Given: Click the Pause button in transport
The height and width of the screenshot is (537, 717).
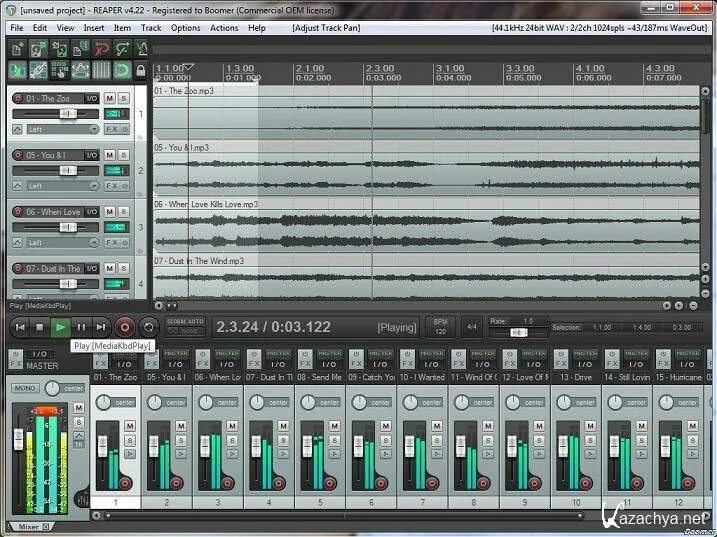Looking at the screenshot, I should point(81,327).
